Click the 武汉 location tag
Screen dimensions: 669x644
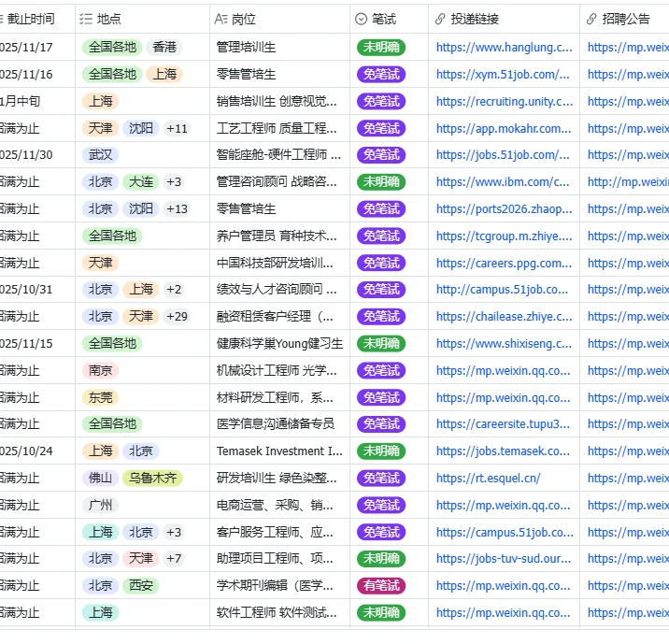(100, 154)
